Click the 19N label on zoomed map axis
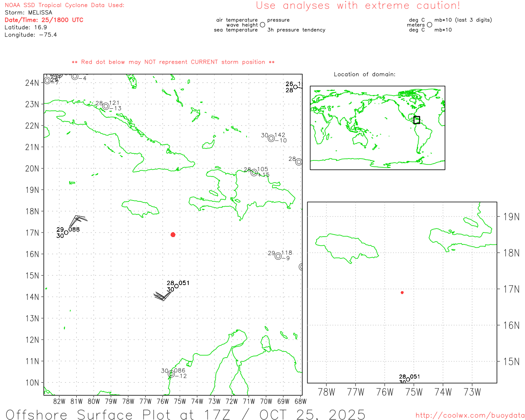This screenshot has width=525, height=420. pos(511,217)
